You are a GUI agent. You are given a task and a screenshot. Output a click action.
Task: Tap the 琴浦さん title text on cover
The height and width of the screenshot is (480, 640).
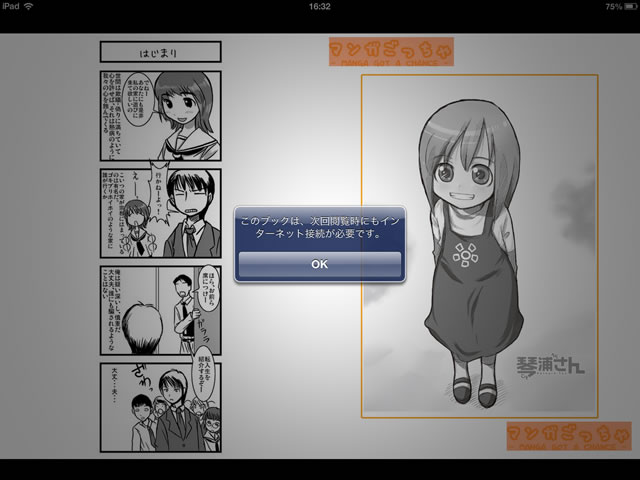[x=551, y=366]
